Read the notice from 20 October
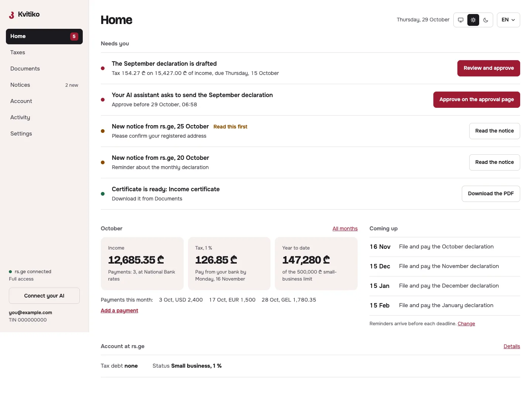The image size is (532, 395). 495,162
